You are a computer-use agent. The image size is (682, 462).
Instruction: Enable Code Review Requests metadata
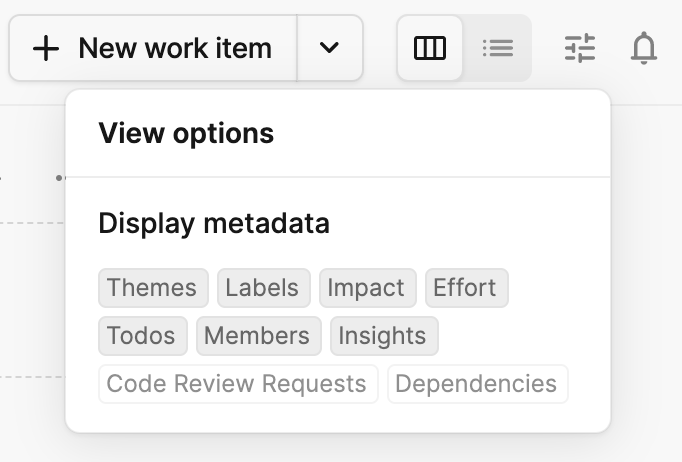tap(238, 384)
